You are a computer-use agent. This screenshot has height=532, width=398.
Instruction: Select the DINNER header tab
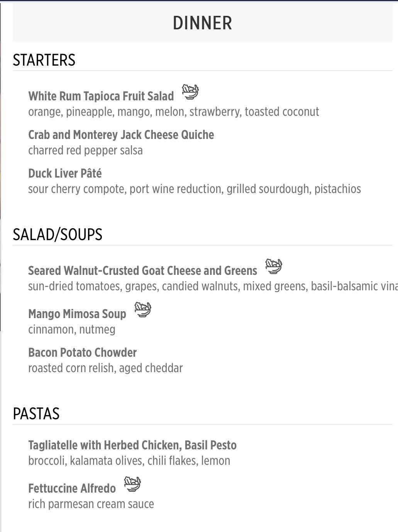(203, 23)
